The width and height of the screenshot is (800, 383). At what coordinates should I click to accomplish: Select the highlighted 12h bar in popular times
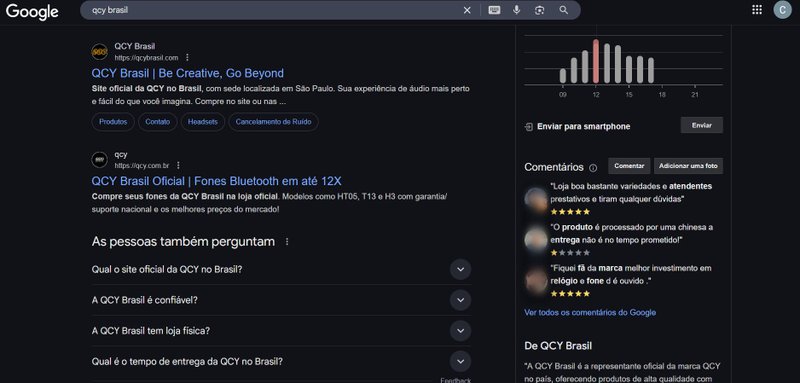(x=595, y=61)
